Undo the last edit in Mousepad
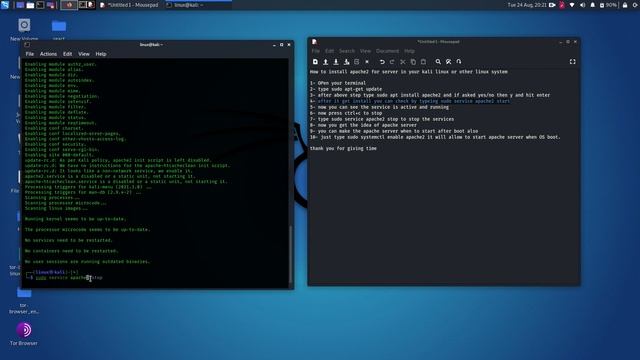640x360 pixels. [x=382, y=62]
